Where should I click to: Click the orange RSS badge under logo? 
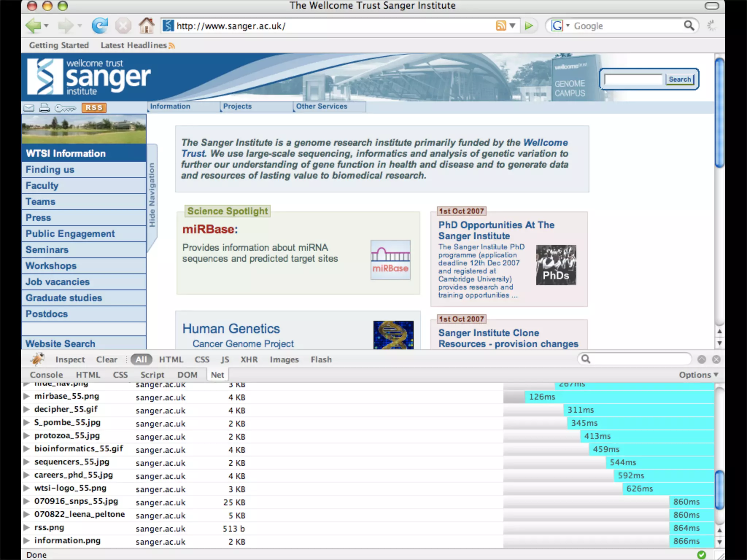pos(94,108)
